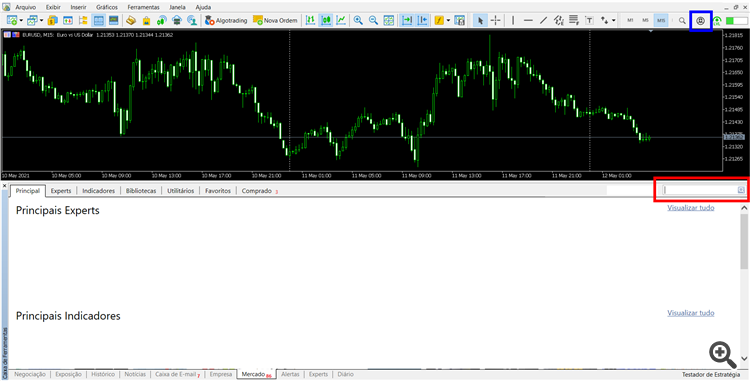Open the MQL5 account profile icon

700,21
